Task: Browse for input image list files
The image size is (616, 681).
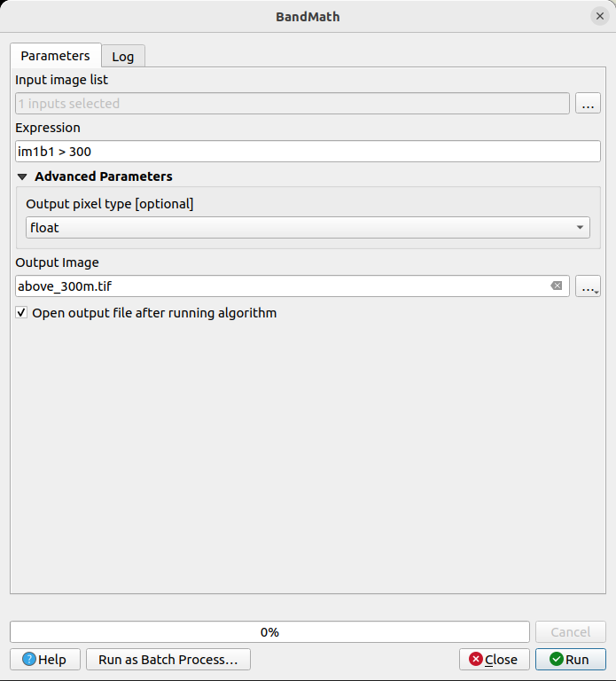Action: point(588,104)
